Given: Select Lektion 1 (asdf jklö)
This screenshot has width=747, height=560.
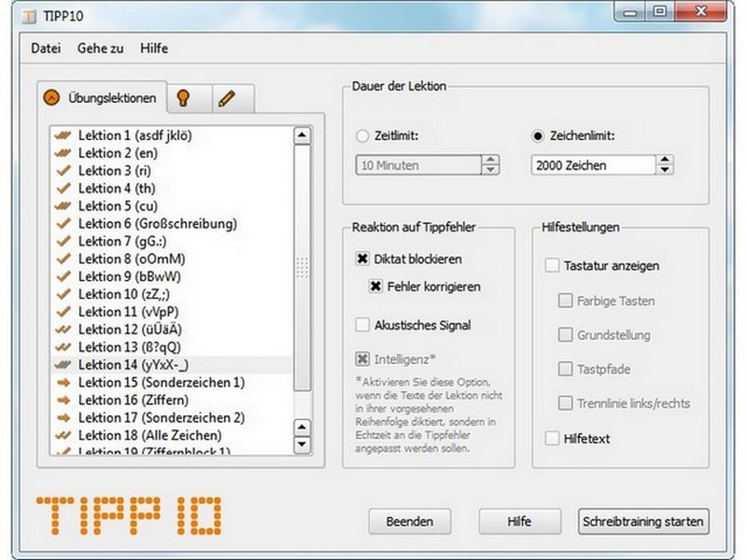Looking at the screenshot, I should coord(172,135).
